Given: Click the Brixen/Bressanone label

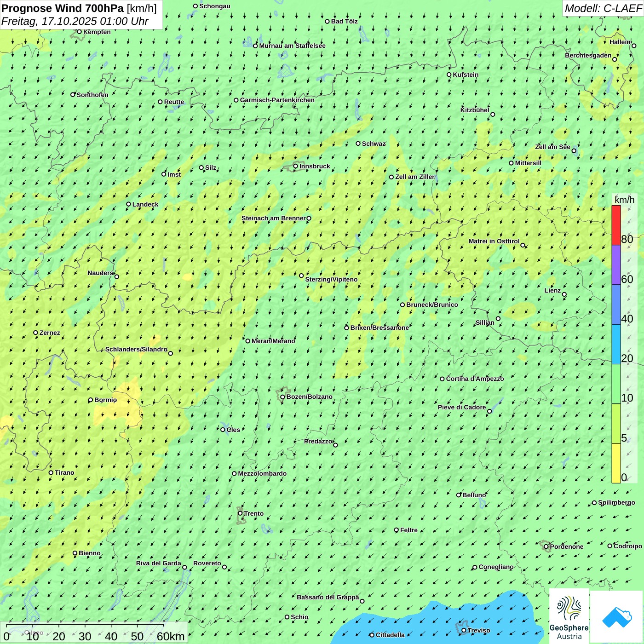Looking at the screenshot, I should 379,328.
